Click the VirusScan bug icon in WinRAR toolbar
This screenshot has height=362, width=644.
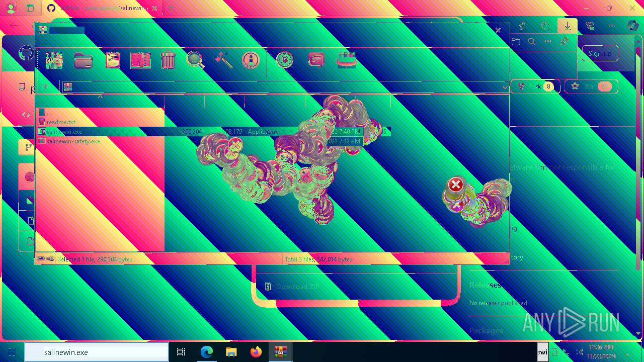pyautogui.click(x=285, y=60)
